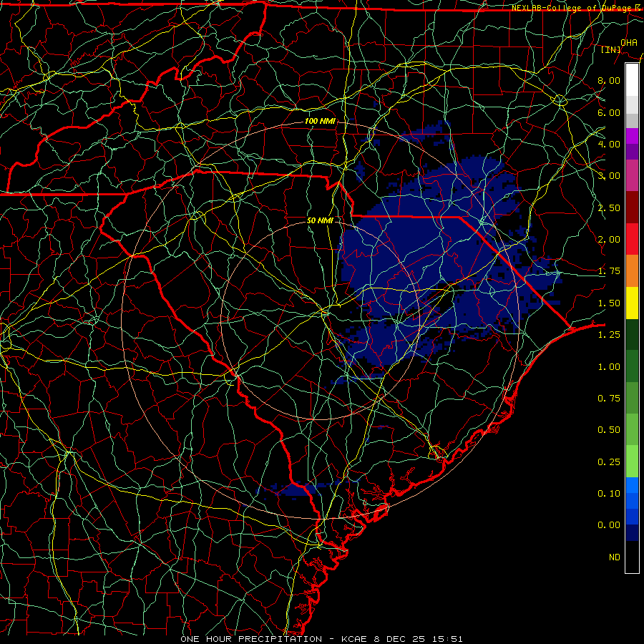Image resolution: width=644 pixels, height=644 pixels.
Task: Click the 6.00 legend value
Action: (x=609, y=112)
